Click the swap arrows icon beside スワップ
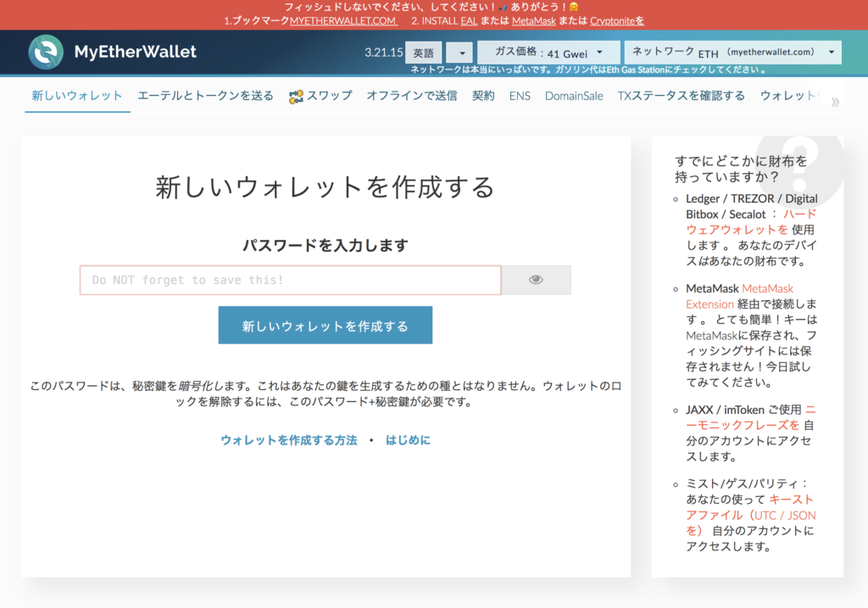The image size is (868, 608). tap(296, 97)
